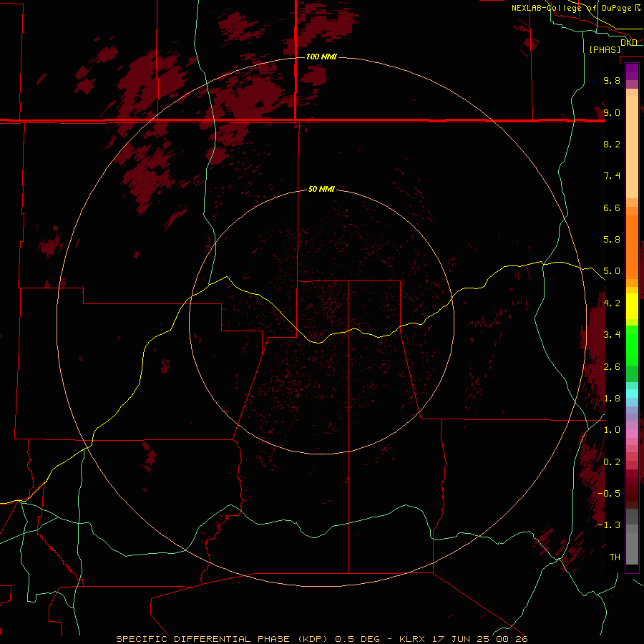Select the 9.0 value on the scale
The image size is (644, 644).
[612, 112]
